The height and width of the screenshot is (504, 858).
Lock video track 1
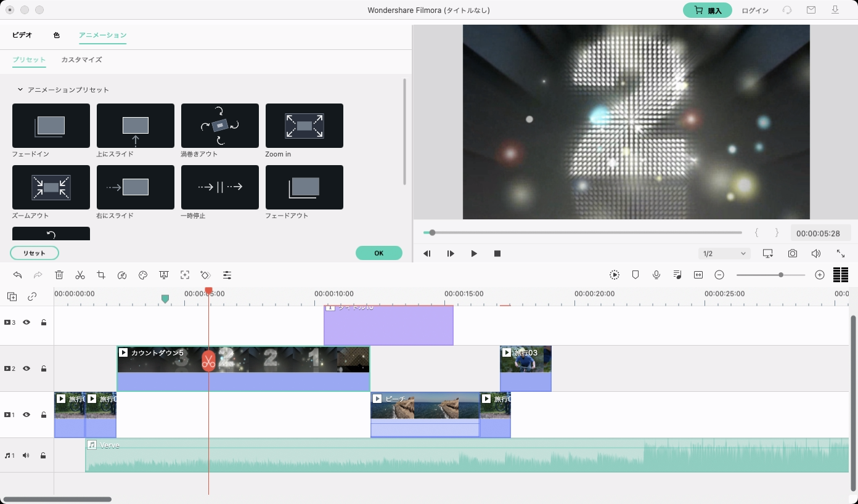tap(44, 415)
